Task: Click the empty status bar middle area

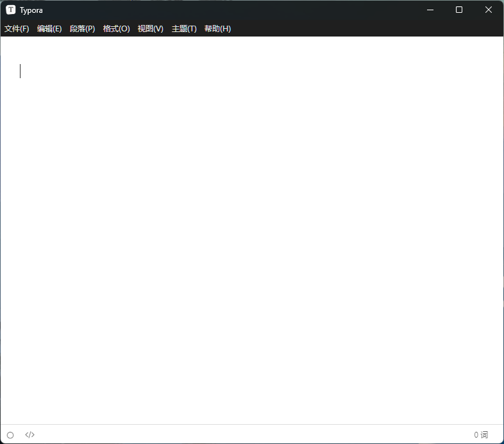Action: click(252, 435)
